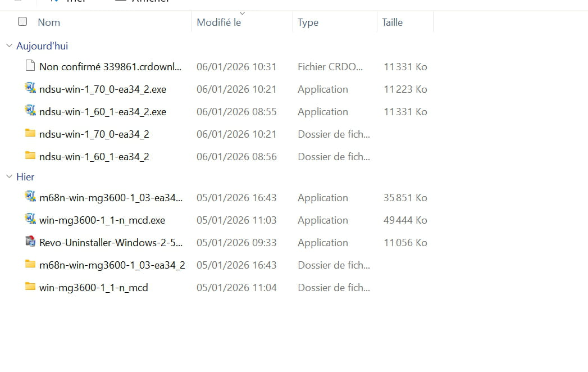Click the Fichier CRDO... type cell

coord(330,67)
